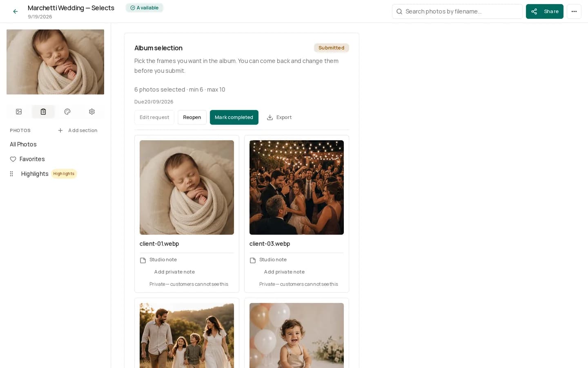Screen dimensions: 588x368
Task: Click the Reopen button
Action: tap(192, 117)
